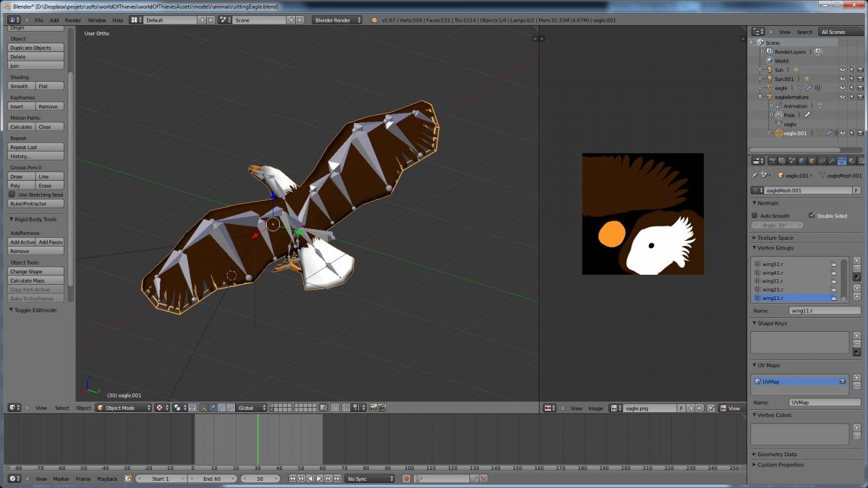868x488 pixels.
Task: Enable the Auto Smooth checkbox
Action: [x=755, y=215]
